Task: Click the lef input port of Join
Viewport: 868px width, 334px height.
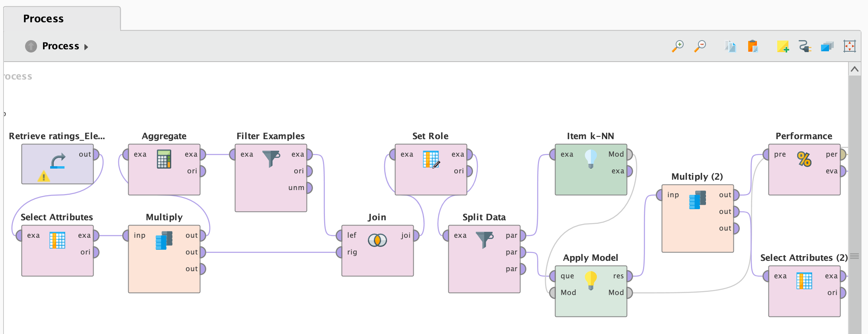Action: [x=339, y=235]
